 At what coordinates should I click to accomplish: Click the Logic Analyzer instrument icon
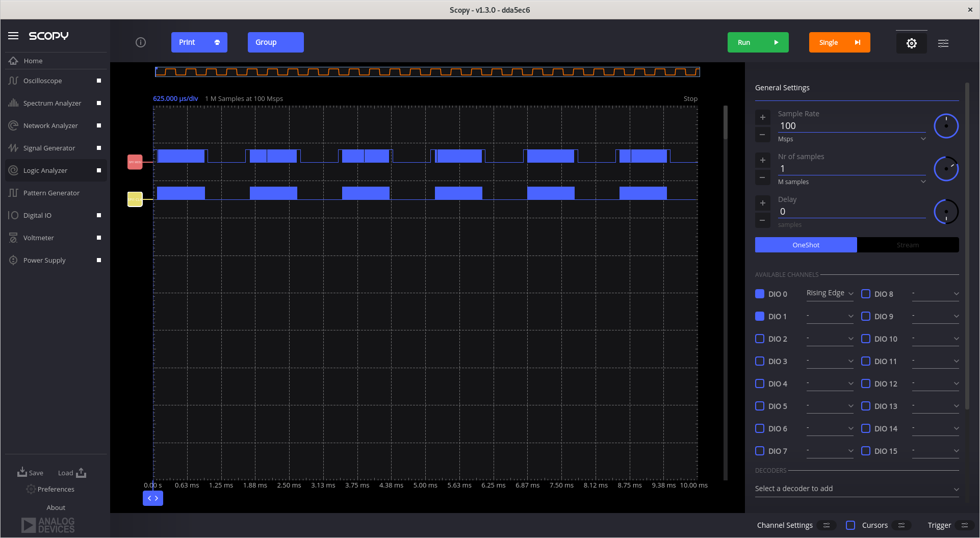pyautogui.click(x=13, y=170)
